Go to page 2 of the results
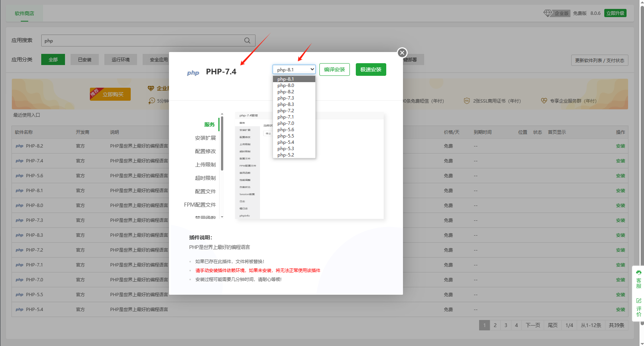 [x=495, y=325]
